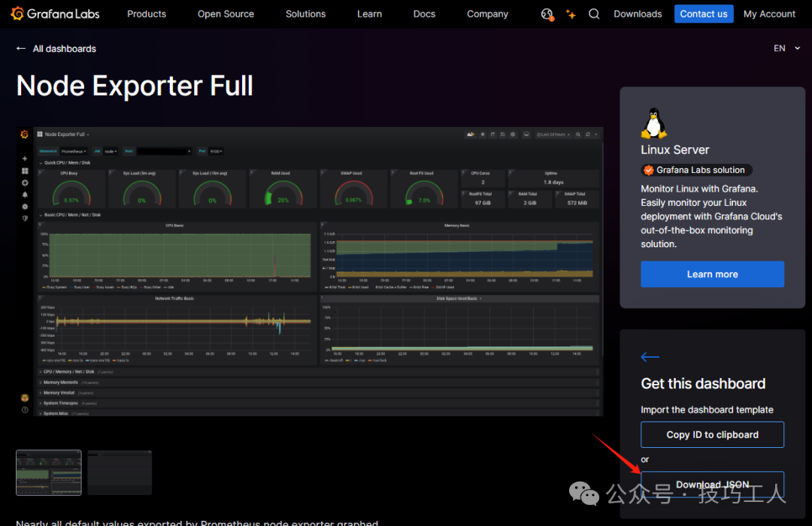Go to My Account
Screen dimensions: 812x526
pyautogui.click(x=769, y=14)
